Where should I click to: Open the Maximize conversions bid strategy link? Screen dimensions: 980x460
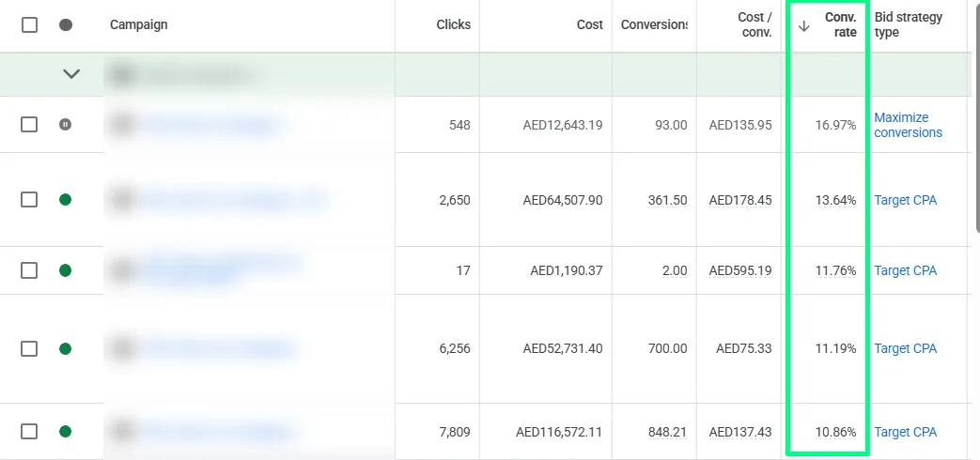pyautogui.click(x=909, y=125)
